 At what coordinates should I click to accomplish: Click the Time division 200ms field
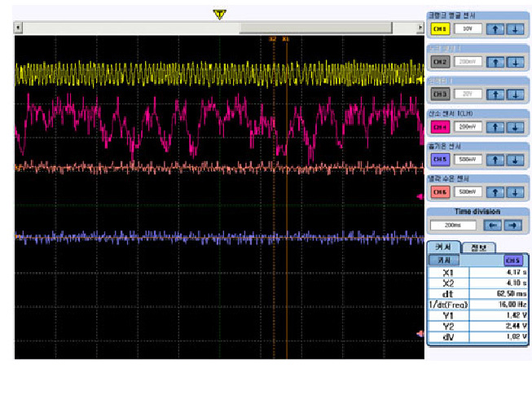tap(453, 225)
